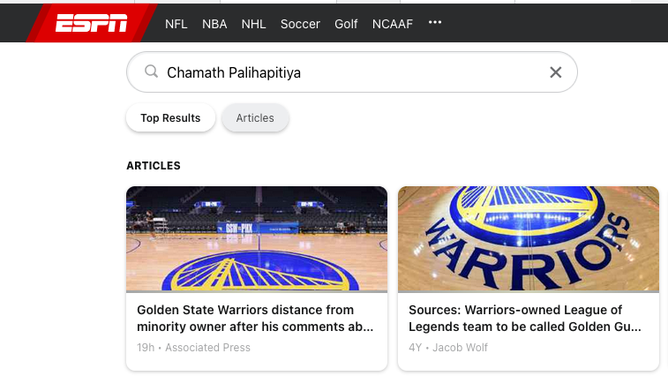Open the Warriors court arena thumbnail

pos(257,239)
